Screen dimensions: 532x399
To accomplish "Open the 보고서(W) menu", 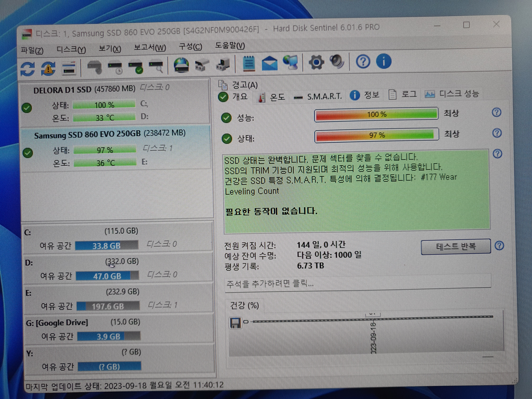I will coord(150,47).
